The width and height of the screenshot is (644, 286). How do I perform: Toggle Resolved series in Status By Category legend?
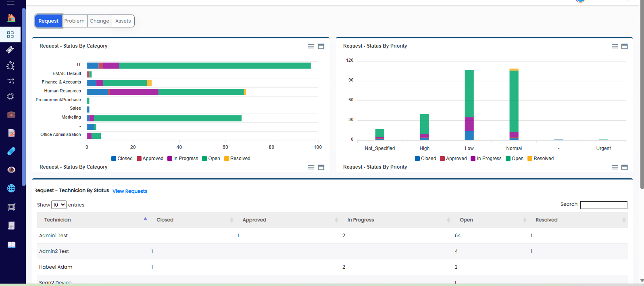[237, 159]
